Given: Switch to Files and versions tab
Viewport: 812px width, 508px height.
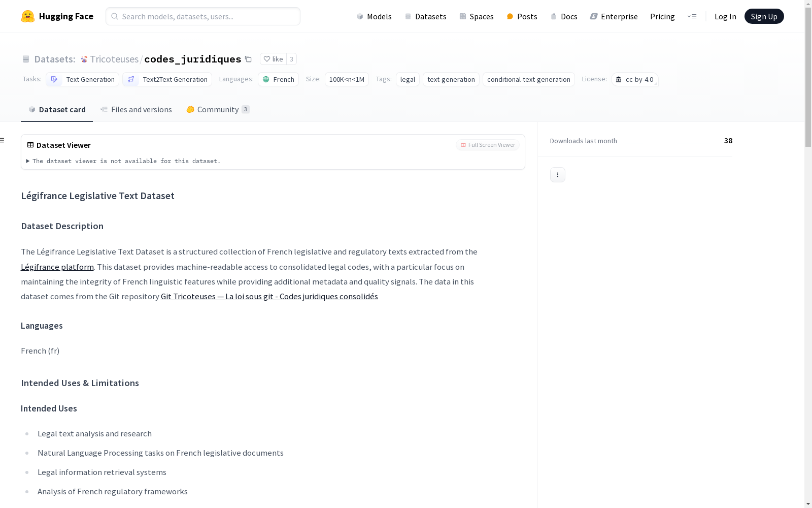Looking at the screenshot, I should 136,109.
